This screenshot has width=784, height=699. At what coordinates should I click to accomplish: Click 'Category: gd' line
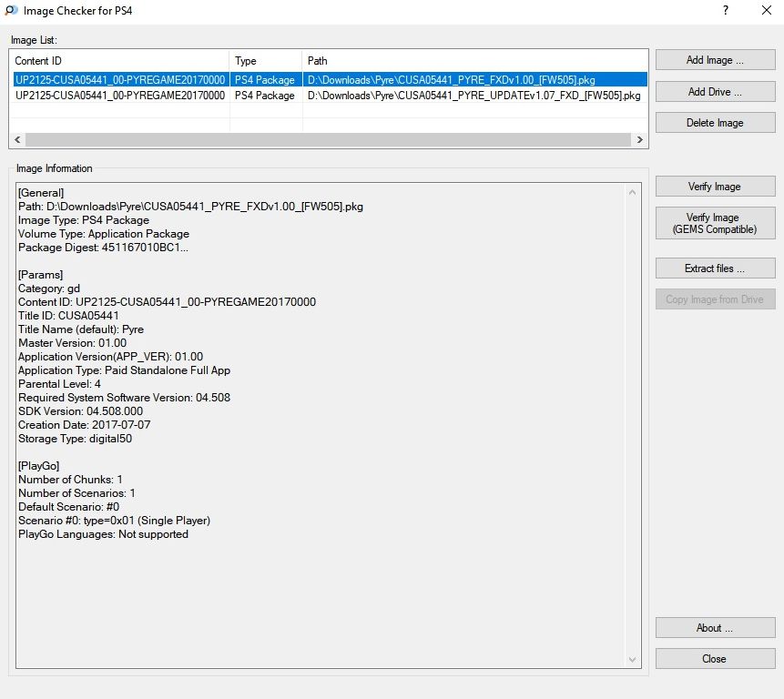49,289
